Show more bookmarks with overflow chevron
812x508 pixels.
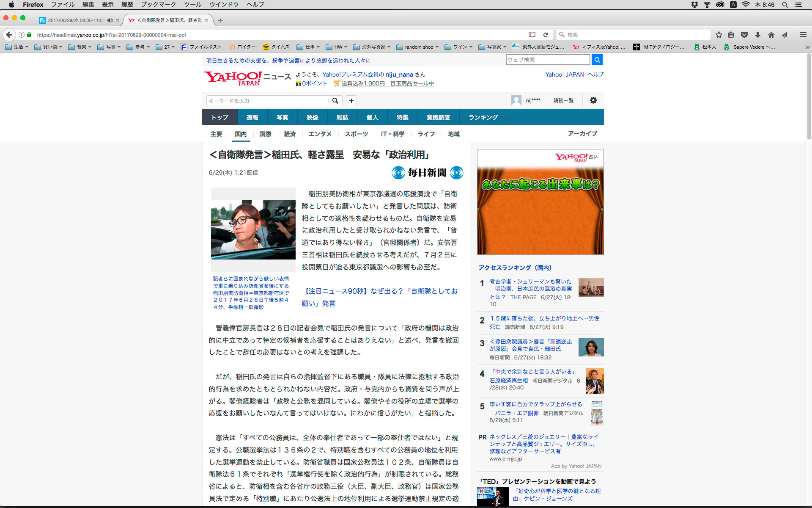click(x=807, y=47)
